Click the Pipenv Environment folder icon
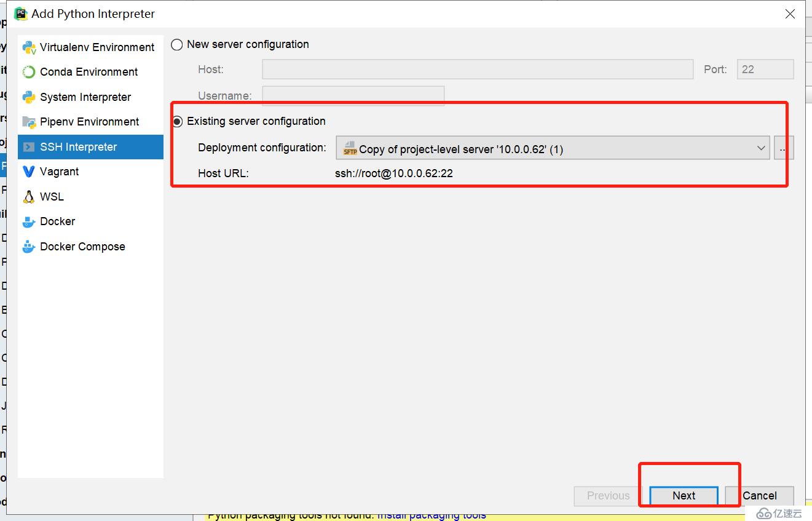 [x=29, y=122]
